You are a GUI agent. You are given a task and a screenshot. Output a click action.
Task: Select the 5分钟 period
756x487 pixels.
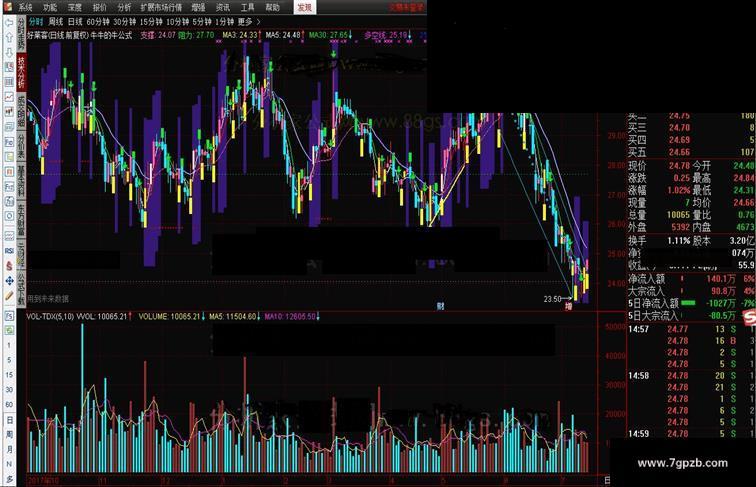(x=202, y=22)
